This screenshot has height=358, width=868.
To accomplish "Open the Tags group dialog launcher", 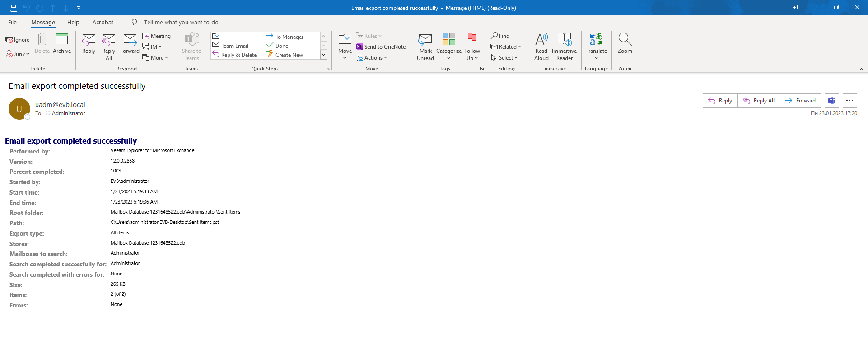I will pos(482,69).
